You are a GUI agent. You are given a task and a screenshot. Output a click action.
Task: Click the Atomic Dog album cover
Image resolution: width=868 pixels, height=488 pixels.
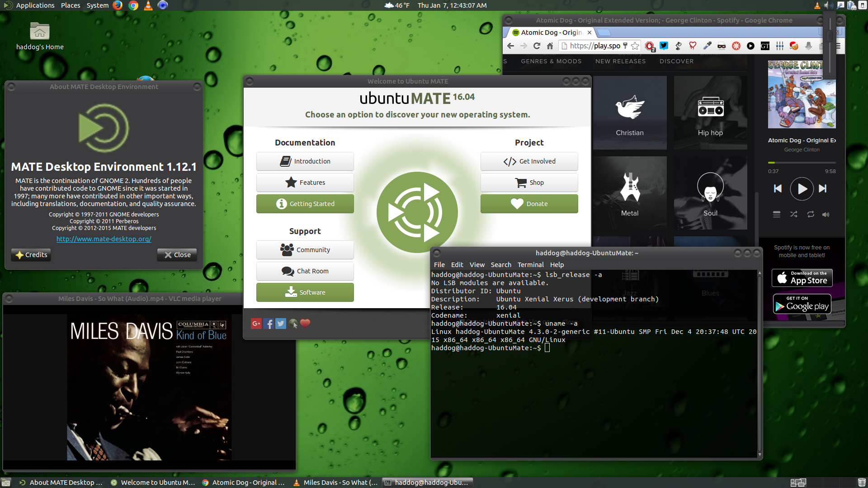802,94
